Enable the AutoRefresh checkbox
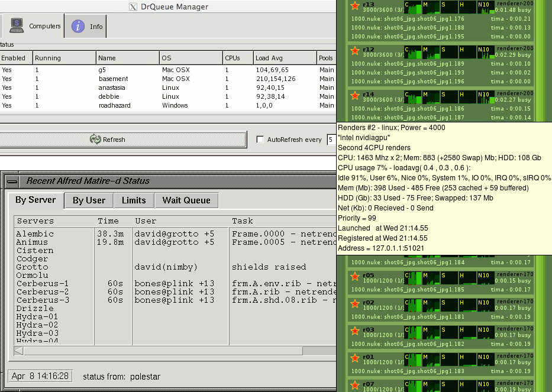The height and width of the screenshot is (392, 552). (260, 140)
